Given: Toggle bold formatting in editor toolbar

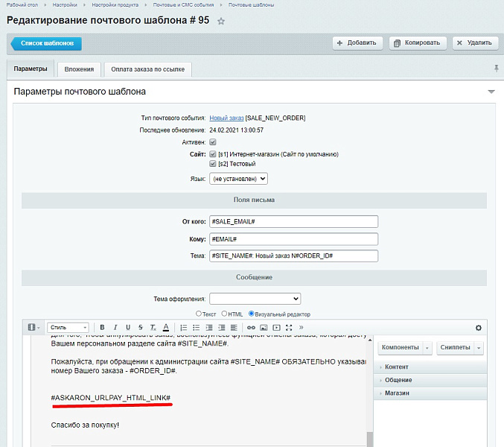Looking at the screenshot, I should point(102,327).
